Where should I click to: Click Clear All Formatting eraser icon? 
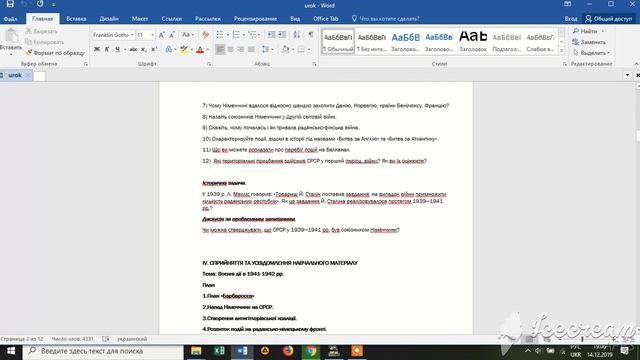click(x=206, y=35)
